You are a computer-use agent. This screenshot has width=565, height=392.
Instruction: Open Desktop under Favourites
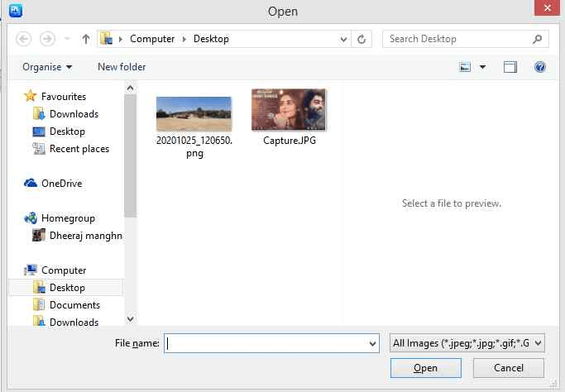(x=67, y=131)
